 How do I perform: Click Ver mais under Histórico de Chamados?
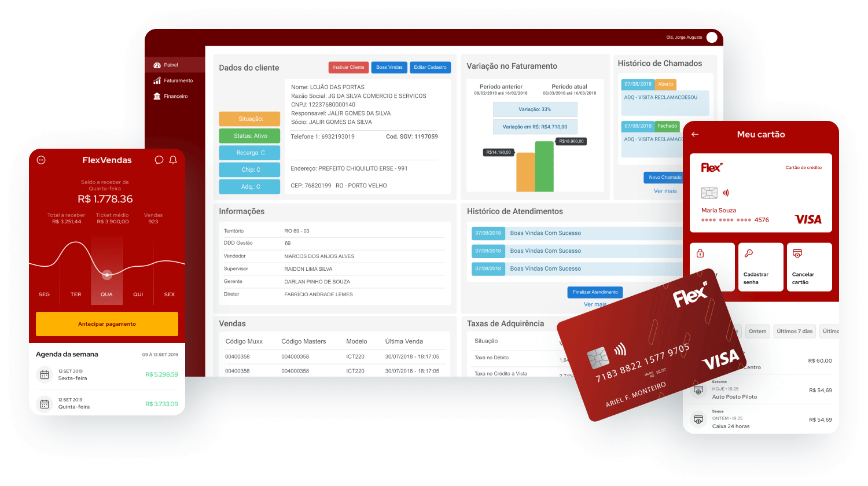point(665,191)
